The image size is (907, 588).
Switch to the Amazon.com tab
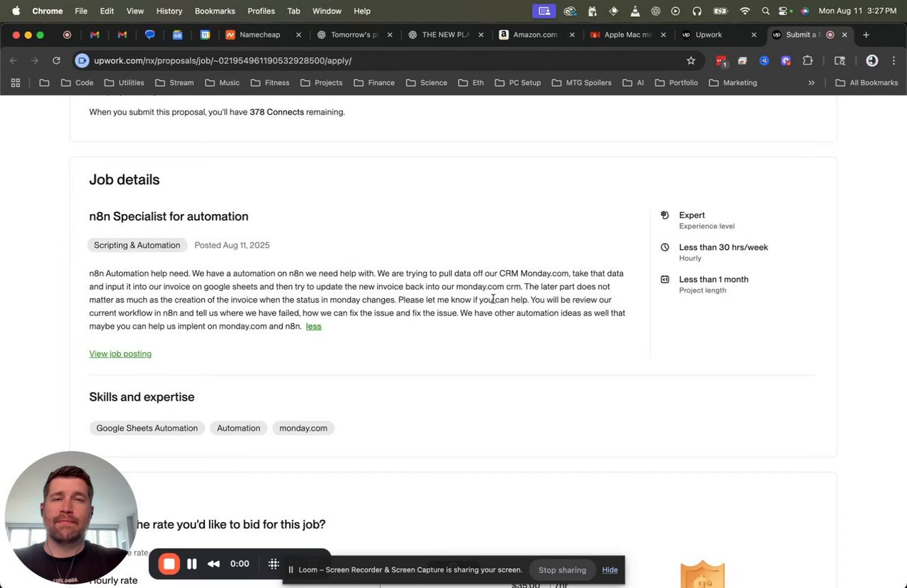[535, 35]
